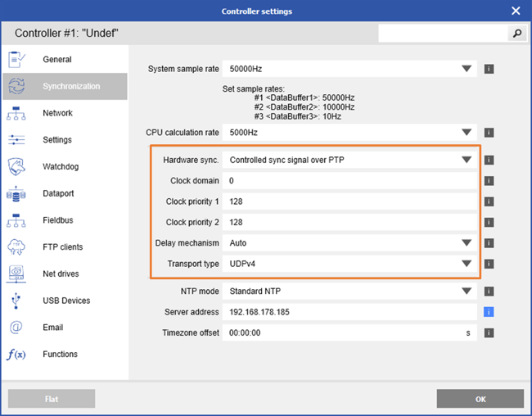Expand the System sample rate dropdown
This screenshot has width=532, height=416.
pyautogui.click(x=467, y=69)
